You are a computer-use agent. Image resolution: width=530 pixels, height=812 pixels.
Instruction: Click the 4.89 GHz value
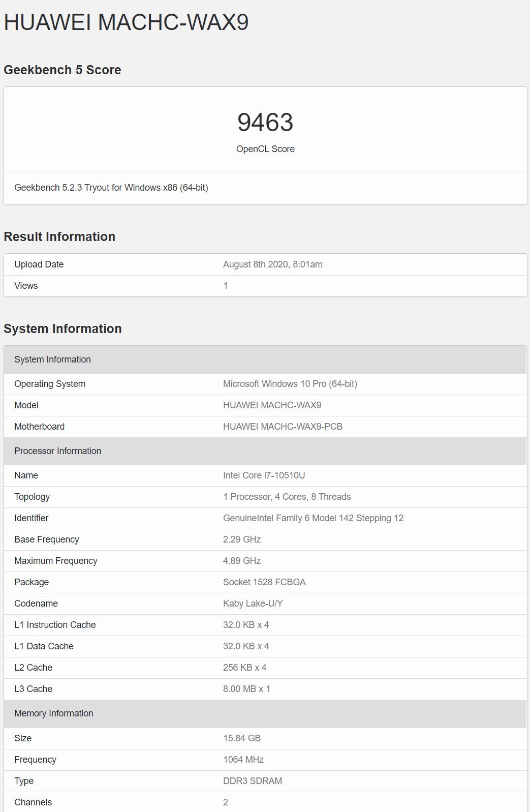(x=242, y=561)
